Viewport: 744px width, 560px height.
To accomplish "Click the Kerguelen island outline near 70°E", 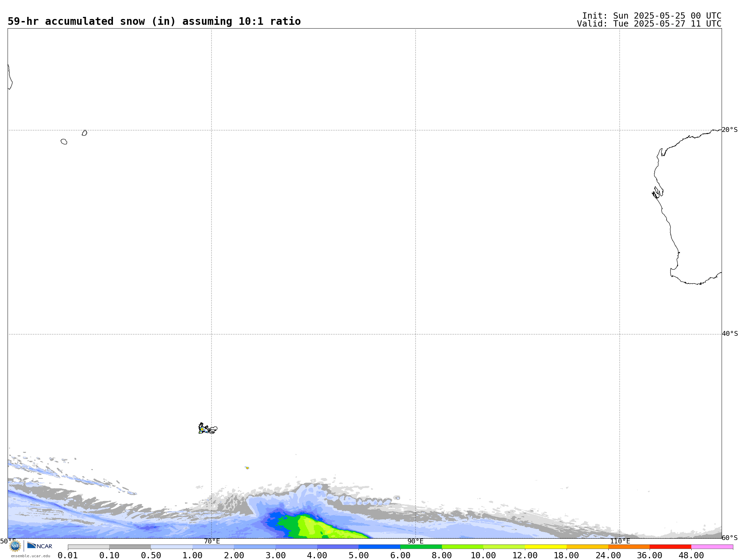I will (208, 428).
